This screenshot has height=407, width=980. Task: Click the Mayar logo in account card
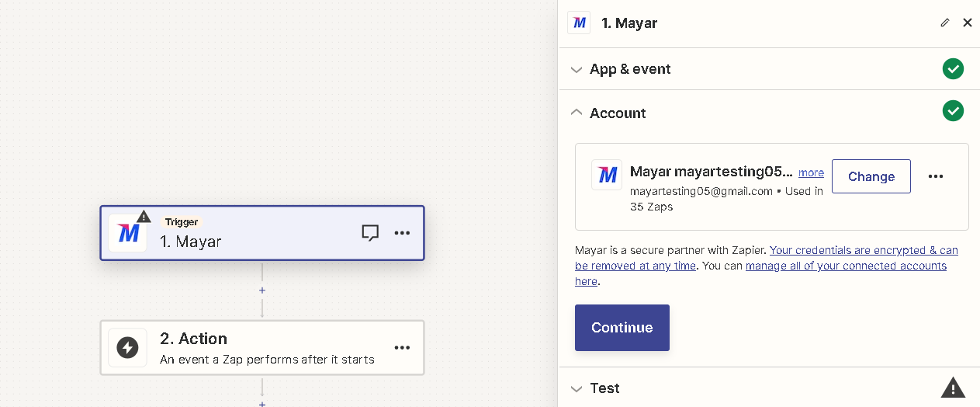(x=607, y=175)
